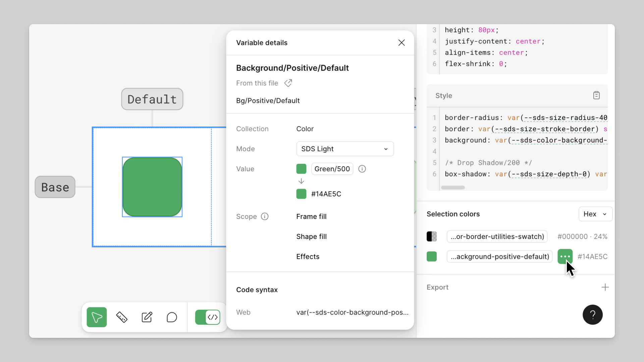Select the Annotate pencil tool
This screenshot has height=362, width=644.
(x=147, y=317)
